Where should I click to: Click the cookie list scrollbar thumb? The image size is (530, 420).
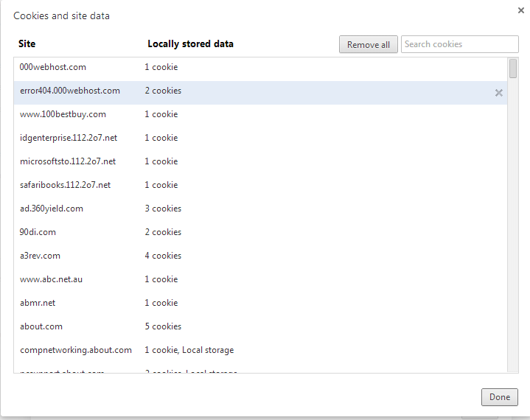click(x=513, y=69)
